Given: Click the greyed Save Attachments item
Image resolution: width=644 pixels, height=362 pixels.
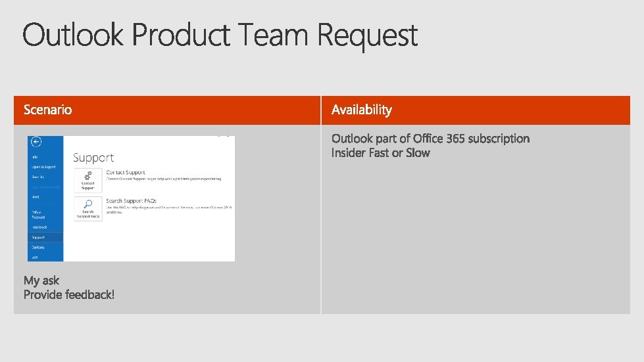Looking at the screenshot, I should [45, 187].
